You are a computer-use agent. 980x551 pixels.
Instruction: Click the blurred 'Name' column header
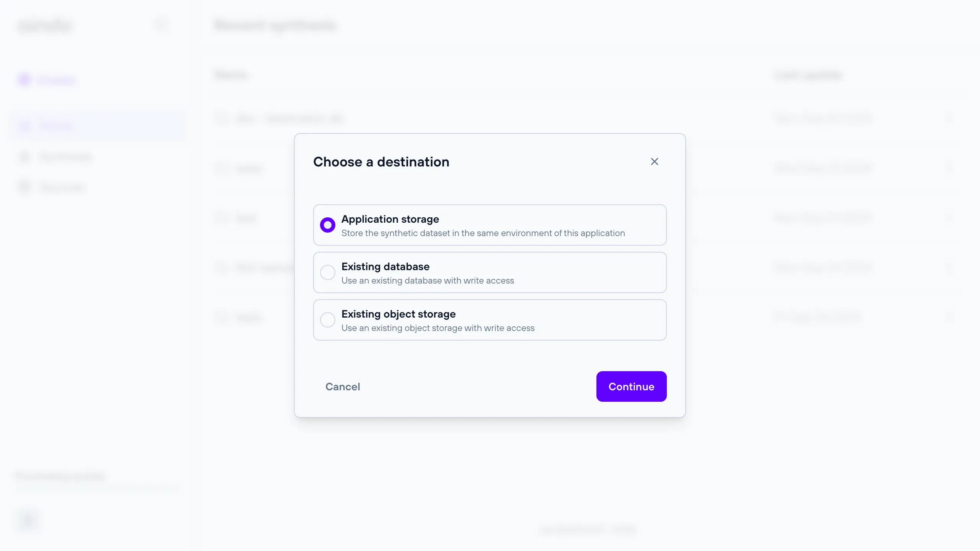point(231,75)
